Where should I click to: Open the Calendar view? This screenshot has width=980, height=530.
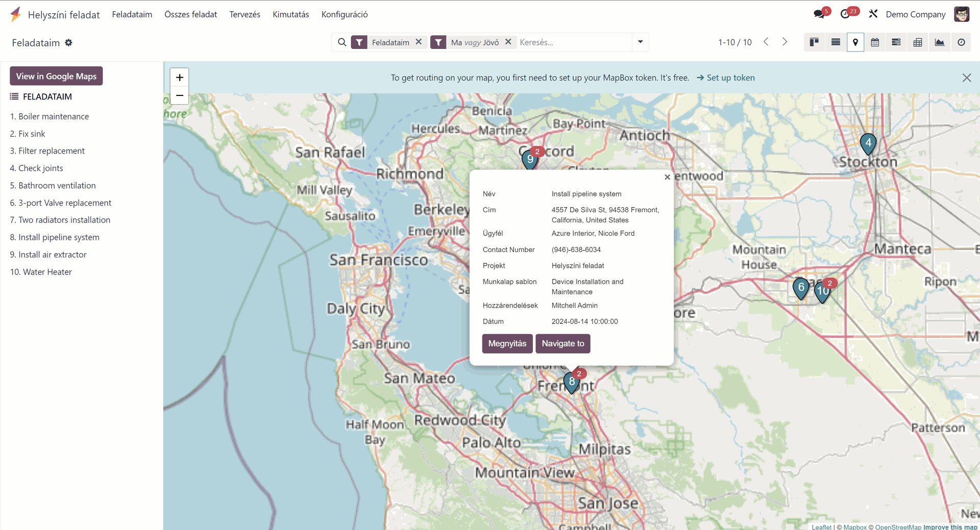(875, 42)
